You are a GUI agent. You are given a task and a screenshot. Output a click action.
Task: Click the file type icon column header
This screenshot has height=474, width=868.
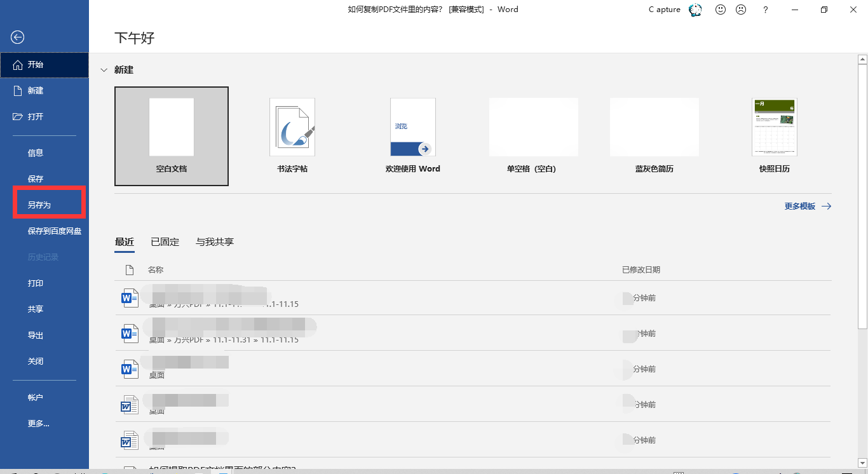point(130,270)
